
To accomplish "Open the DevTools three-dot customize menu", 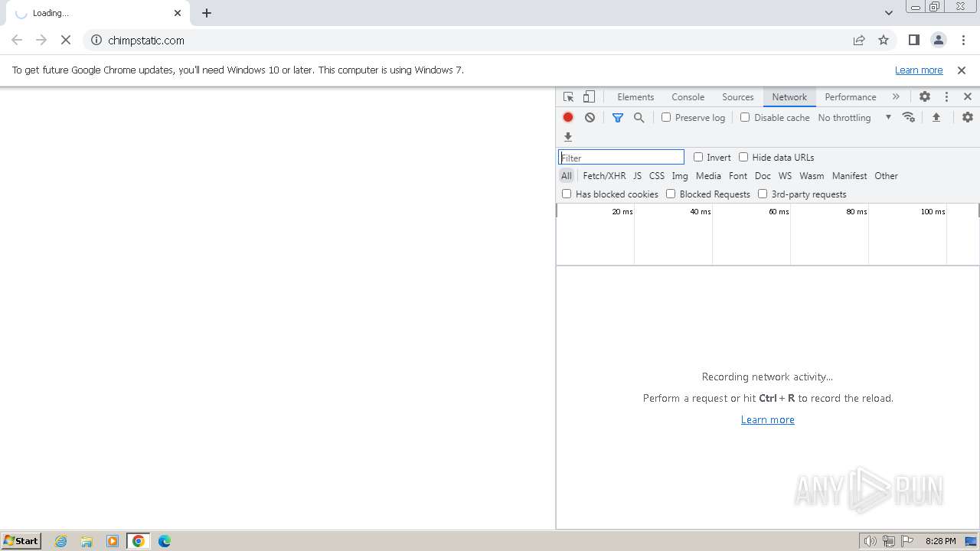I will pos(946,97).
